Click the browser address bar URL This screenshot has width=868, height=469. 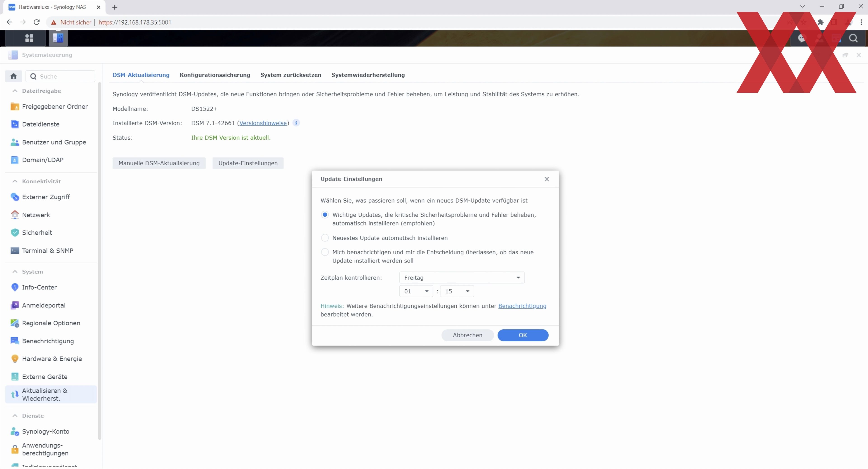point(135,22)
